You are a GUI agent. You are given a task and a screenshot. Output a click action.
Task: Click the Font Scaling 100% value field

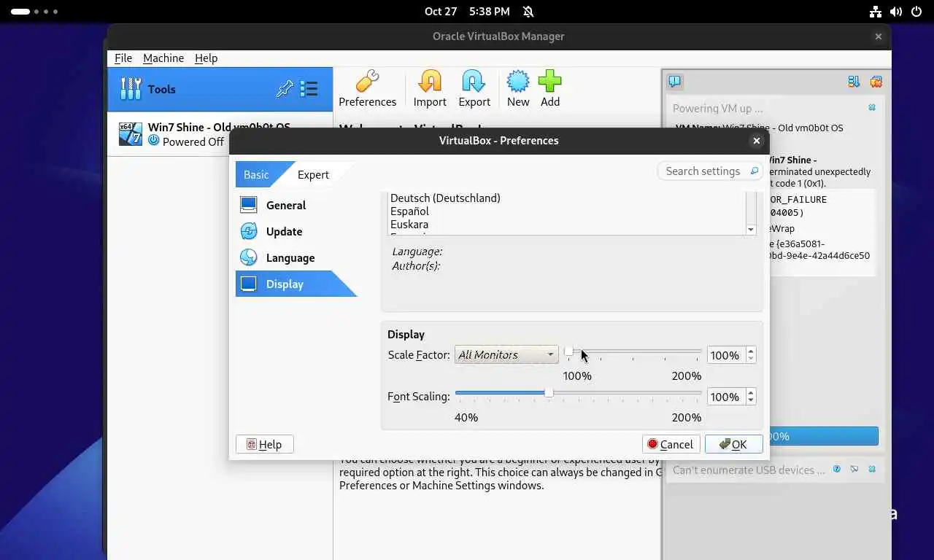(726, 397)
